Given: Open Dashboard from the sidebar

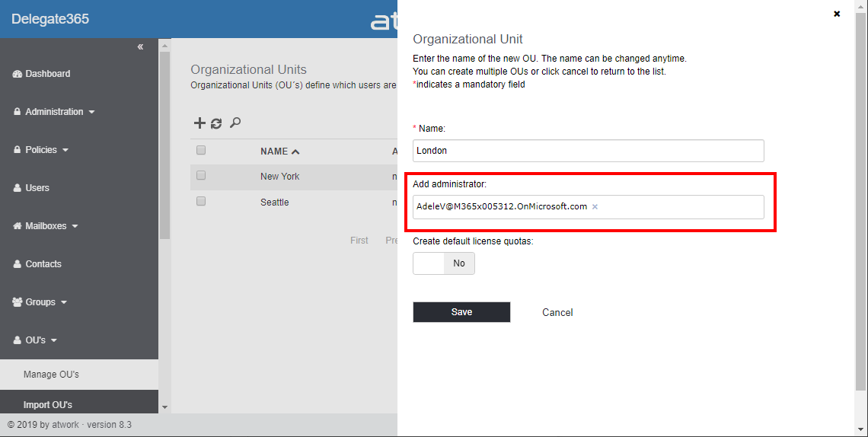Looking at the screenshot, I should point(47,74).
